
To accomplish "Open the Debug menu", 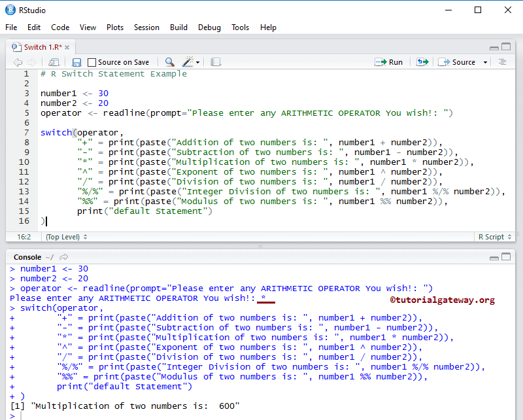I will [x=209, y=27].
